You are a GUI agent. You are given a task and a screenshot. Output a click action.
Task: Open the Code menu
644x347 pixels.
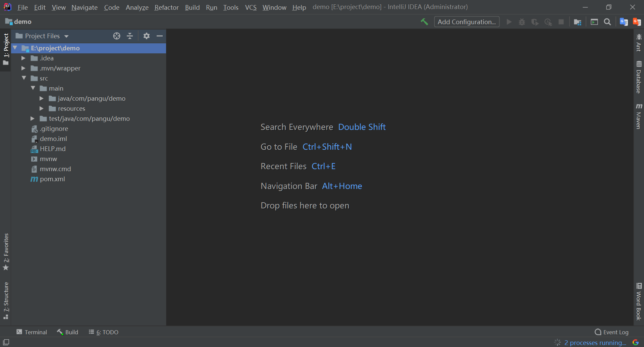point(112,7)
